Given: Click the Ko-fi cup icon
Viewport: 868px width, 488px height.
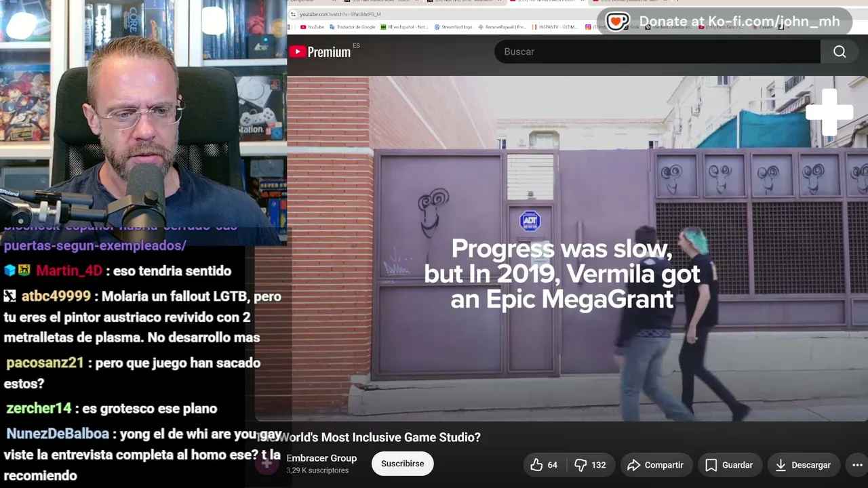Looking at the screenshot, I should coord(617,22).
